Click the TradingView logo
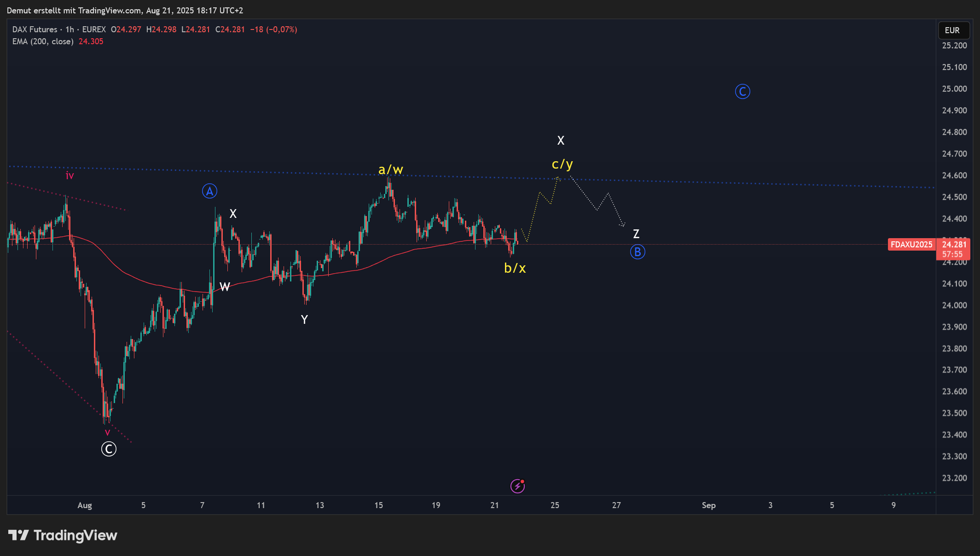The width and height of the screenshot is (980, 556). [63, 535]
